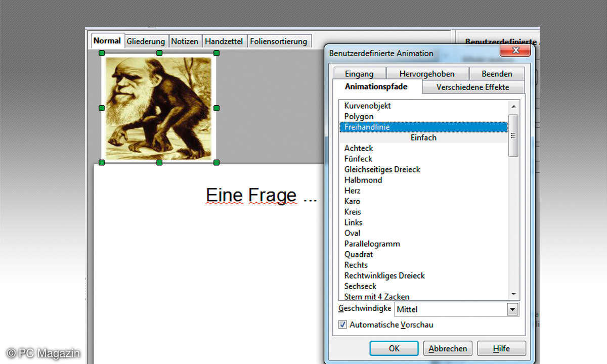Screen dimensions: 607x364
Task: Pick the Sechseck path
Action: point(423,286)
